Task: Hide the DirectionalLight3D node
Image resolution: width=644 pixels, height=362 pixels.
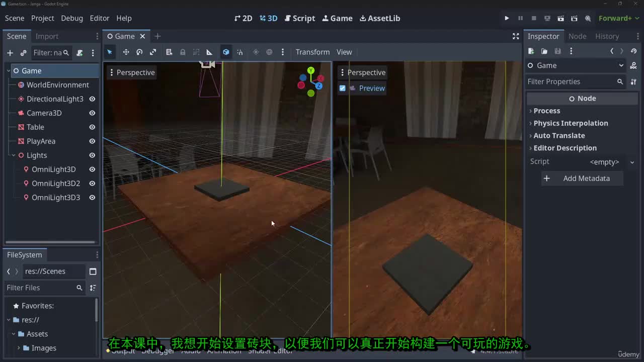Action: click(92, 99)
